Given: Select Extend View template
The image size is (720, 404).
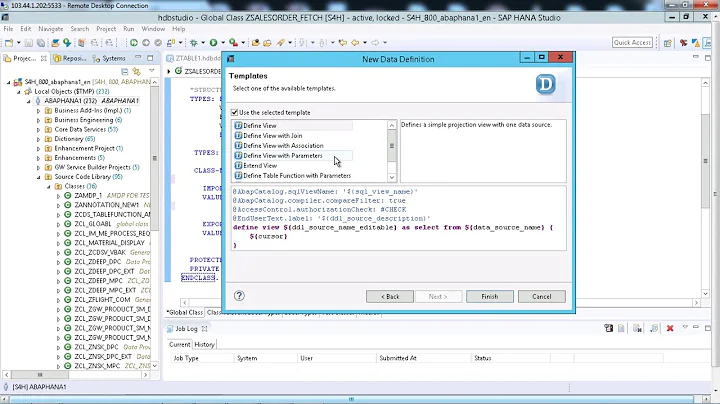Looking at the screenshot, I should (260, 166).
